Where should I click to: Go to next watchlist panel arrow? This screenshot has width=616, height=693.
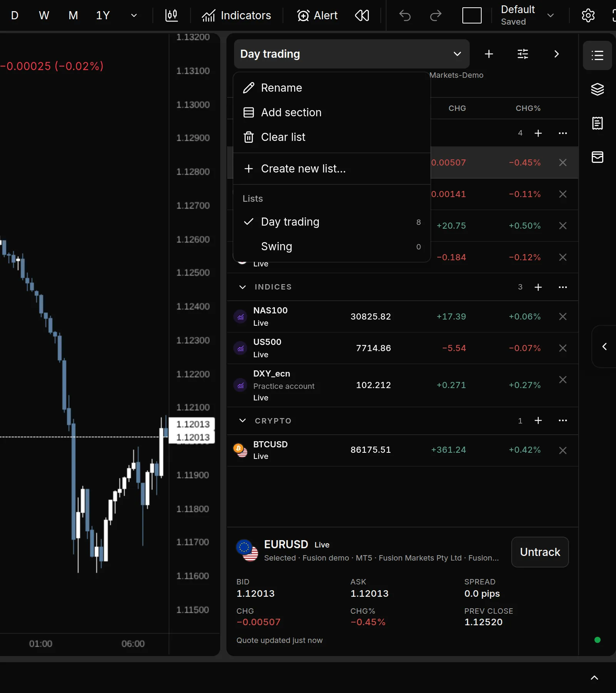556,54
